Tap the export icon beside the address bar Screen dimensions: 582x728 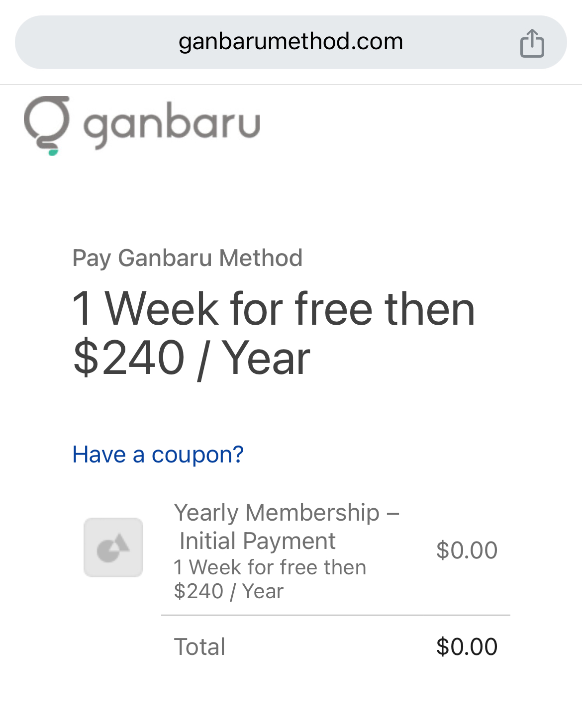(x=533, y=43)
